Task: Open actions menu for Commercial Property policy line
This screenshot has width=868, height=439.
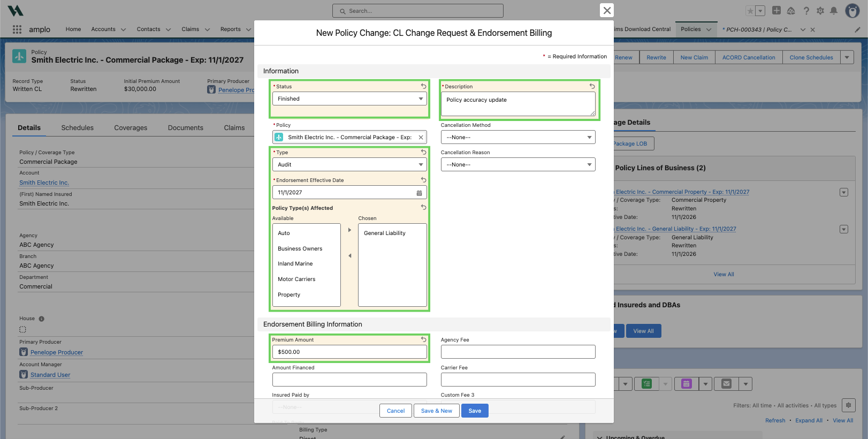Action: tap(844, 192)
